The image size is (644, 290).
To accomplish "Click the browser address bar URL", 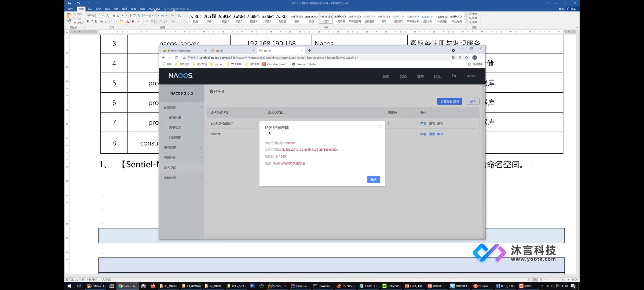I will click(279, 57).
